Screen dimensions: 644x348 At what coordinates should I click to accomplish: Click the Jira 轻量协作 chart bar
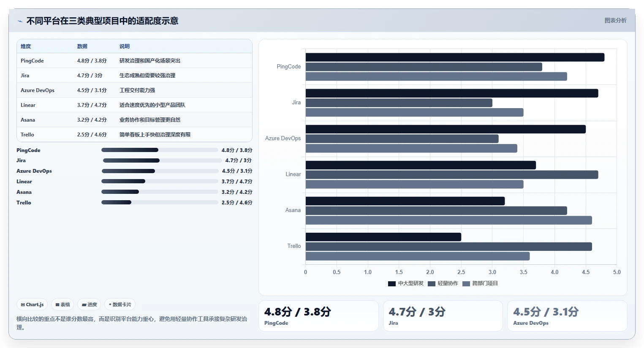tap(399, 103)
